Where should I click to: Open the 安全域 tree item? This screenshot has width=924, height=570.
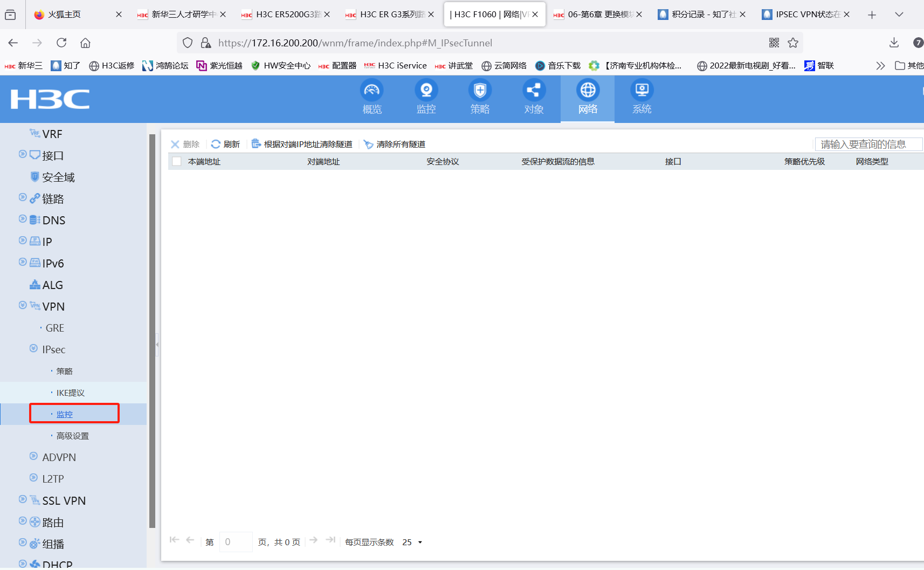(58, 177)
